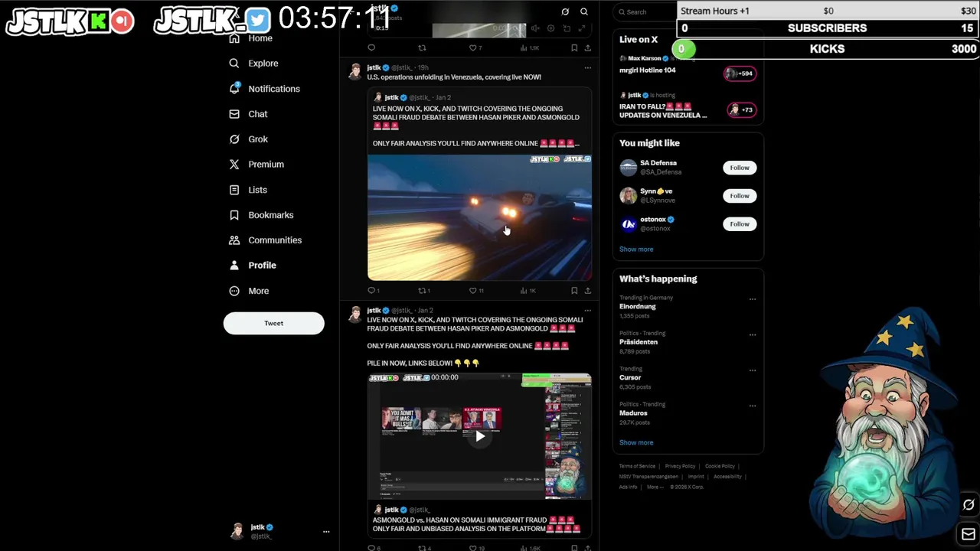980x551 pixels.
Task: Go to Profile in the sidebar
Action: (x=252, y=266)
